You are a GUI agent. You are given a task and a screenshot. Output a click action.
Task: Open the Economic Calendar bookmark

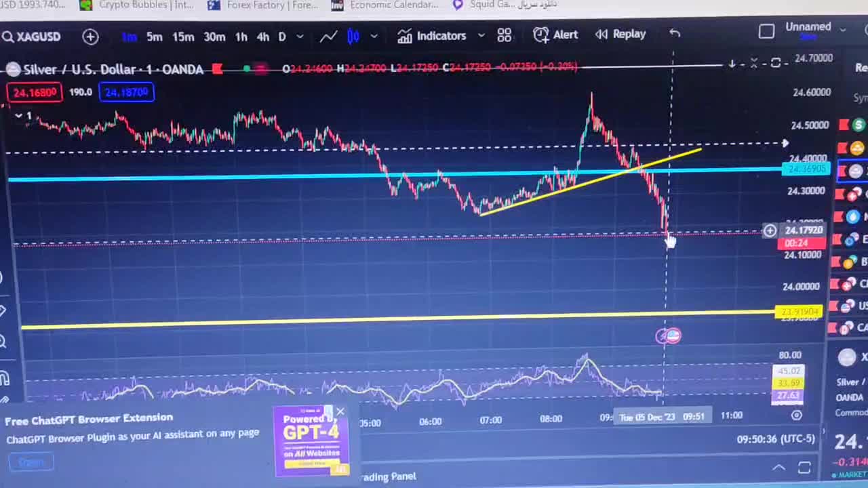[x=385, y=5]
